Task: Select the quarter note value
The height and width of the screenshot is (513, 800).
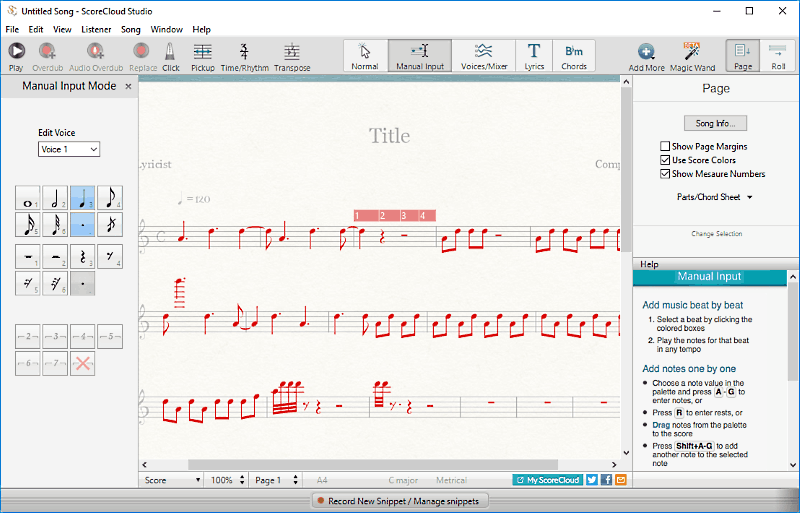Action: (83, 198)
